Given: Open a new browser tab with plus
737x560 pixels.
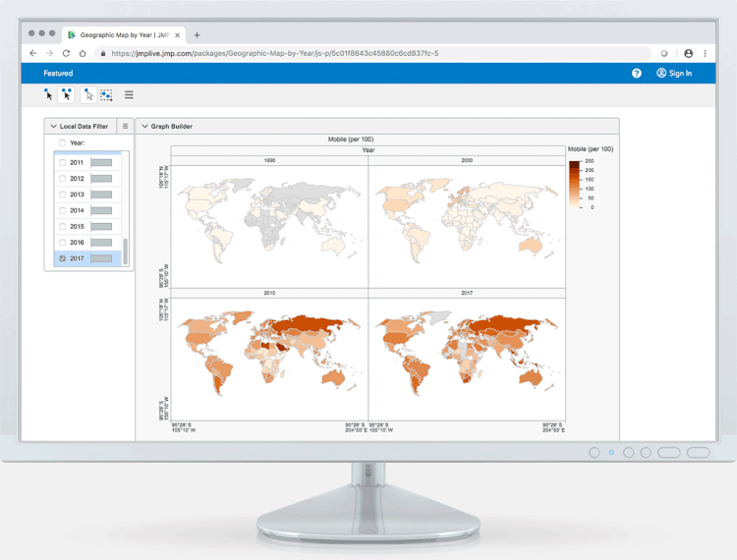Looking at the screenshot, I should (197, 34).
